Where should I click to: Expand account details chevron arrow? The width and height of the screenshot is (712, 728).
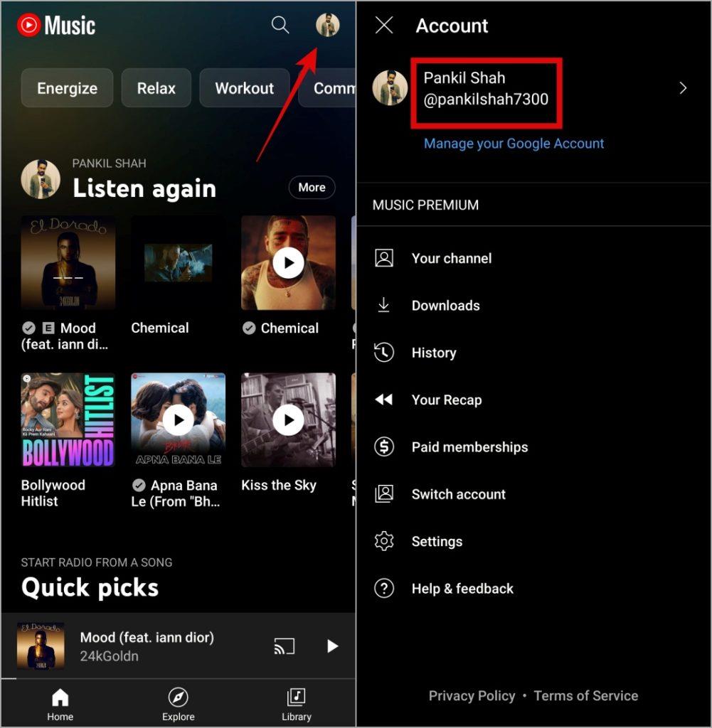pos(683,88)
